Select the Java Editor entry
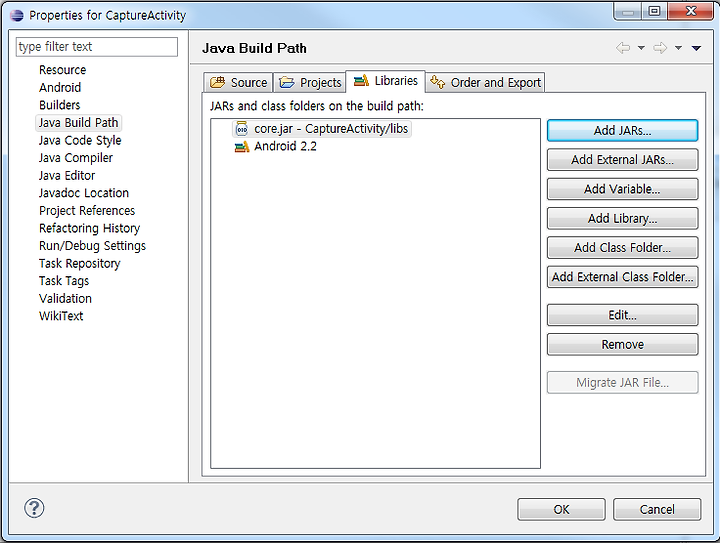720x543 pixels. (67, 175)
